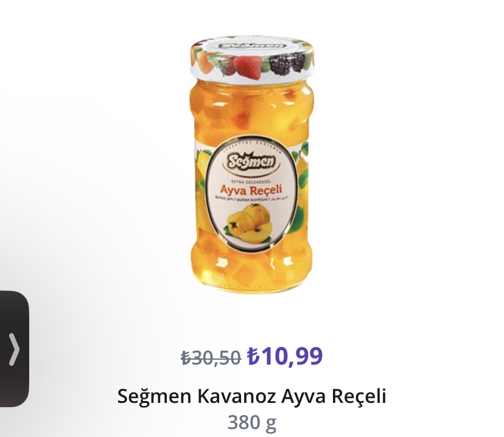Viewport: 504px width, 437px height.
Task: Open the Seğmen quince jam jar image
Action: [251, 165]
